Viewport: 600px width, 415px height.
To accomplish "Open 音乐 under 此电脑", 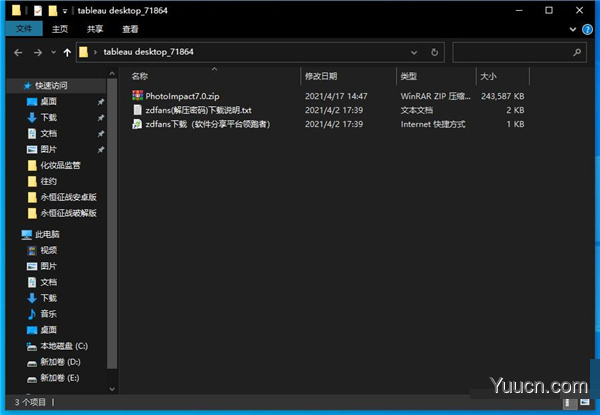I will tap(49, 314).
